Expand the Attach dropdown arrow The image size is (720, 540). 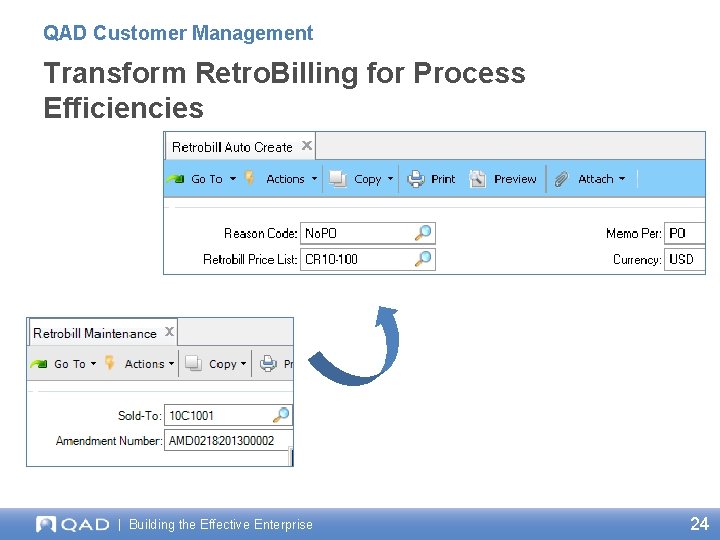622,179
